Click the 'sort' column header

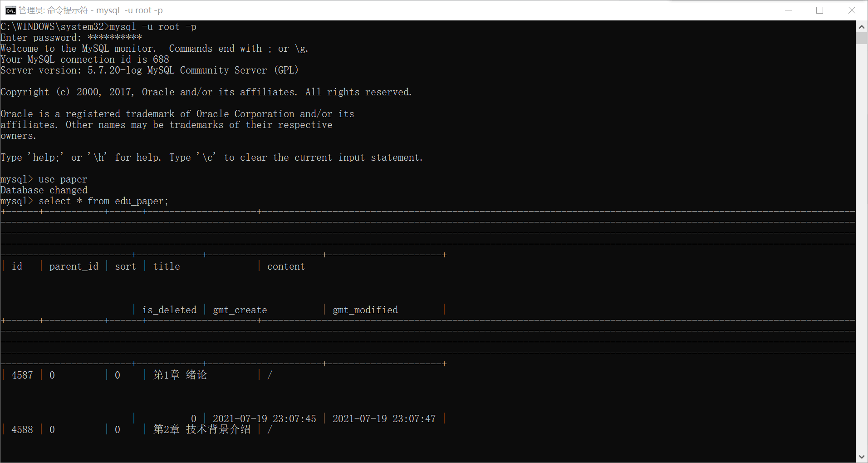pos(126,266)
